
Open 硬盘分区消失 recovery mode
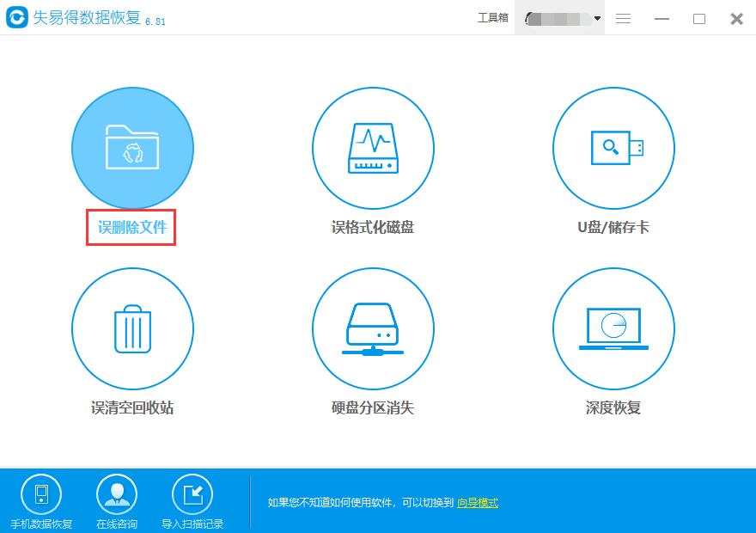coord(373,328)
